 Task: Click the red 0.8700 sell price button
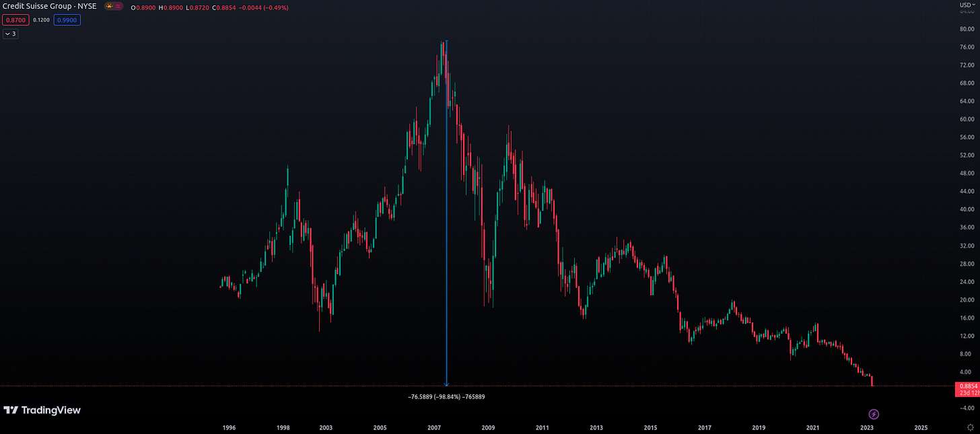(15, 20)
